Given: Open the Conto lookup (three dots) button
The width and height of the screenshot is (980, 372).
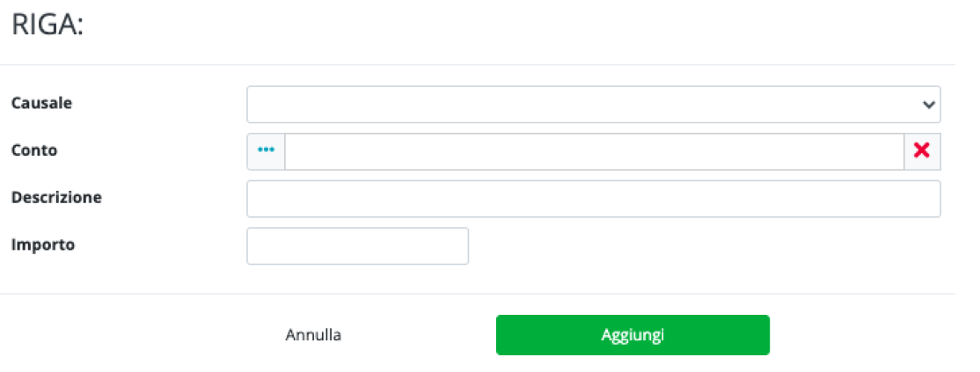Looking at the screenshot, I should pyautogui.click(x=266, y=150).
